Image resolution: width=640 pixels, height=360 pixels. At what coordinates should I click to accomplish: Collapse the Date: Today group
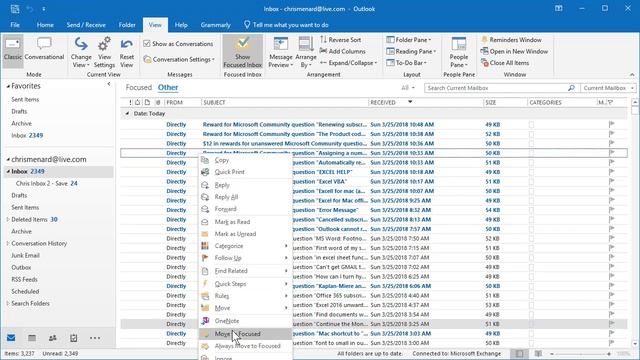click(x=127, y=113)
